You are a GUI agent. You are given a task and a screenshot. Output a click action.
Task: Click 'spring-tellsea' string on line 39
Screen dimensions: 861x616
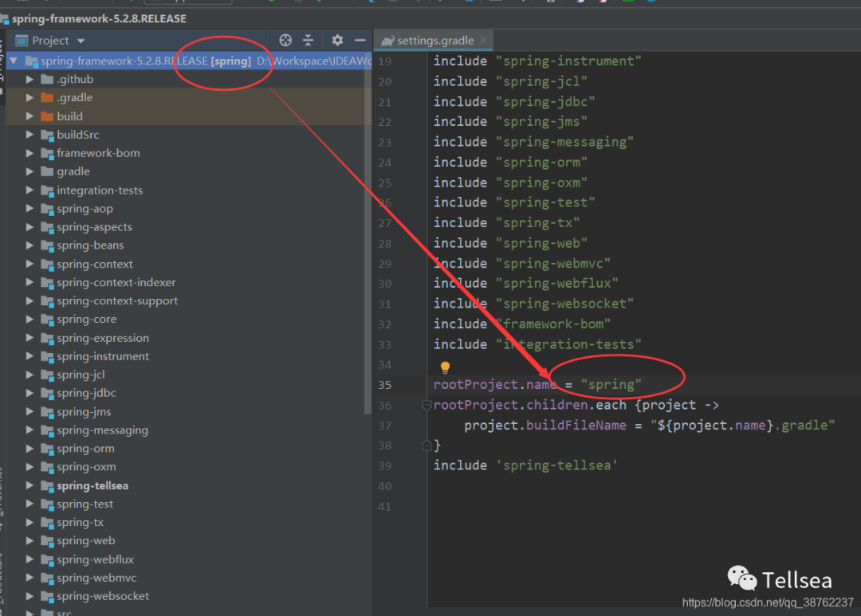pyautogui.click(x=557, y=465)
